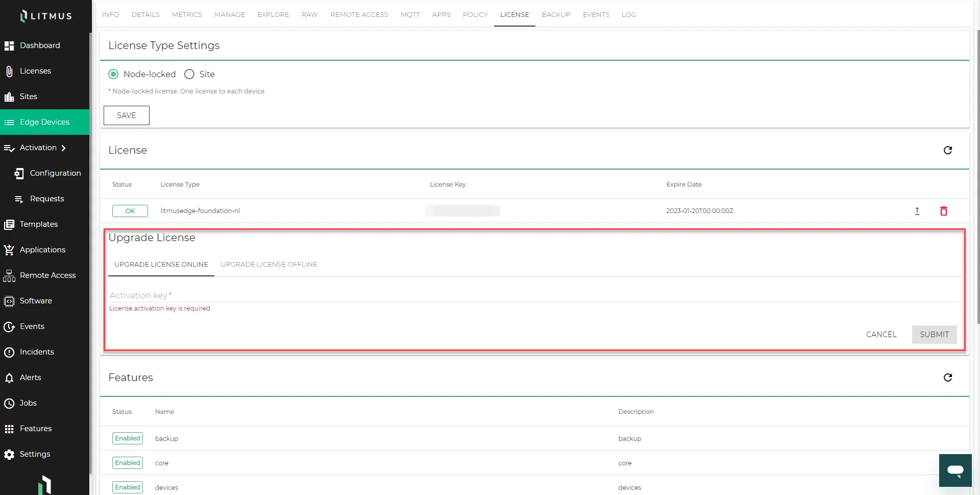The image size is (980, 495).
Task: Click the Templates icon in sidebar
Action: 9,225
